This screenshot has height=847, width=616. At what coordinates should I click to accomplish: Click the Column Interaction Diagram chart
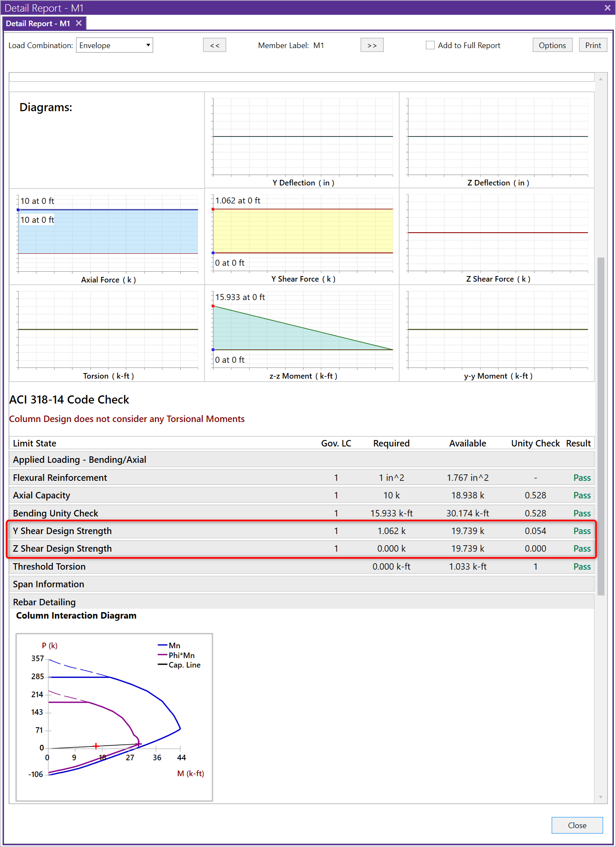click(x=114, y=717)
